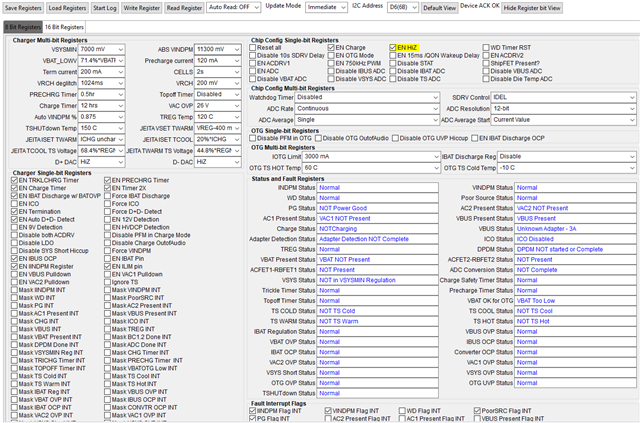Open the Precharge current dropdown
Image resolution: width=640 pixels, height=423 pixels.
pyautogui.click(x=218, y=60)
